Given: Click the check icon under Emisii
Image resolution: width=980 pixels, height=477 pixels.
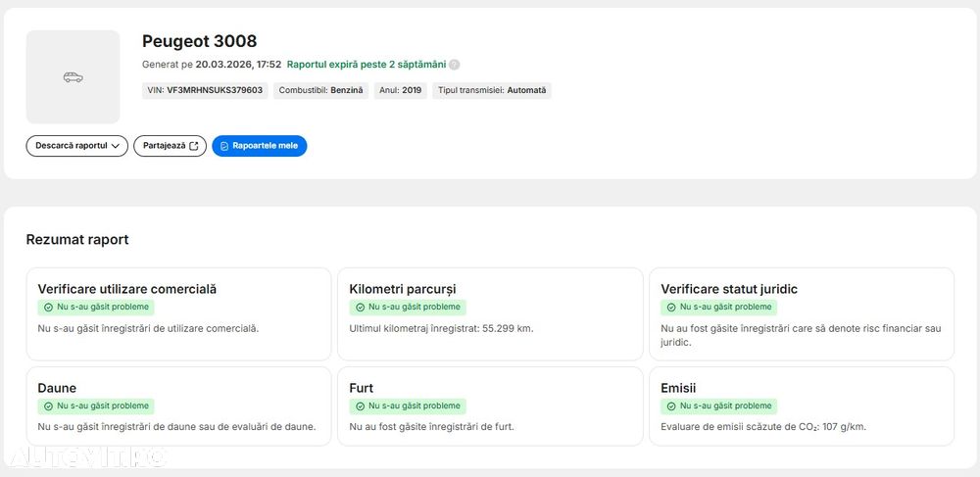Looking at the screenshot, I should tap(671, 405).
